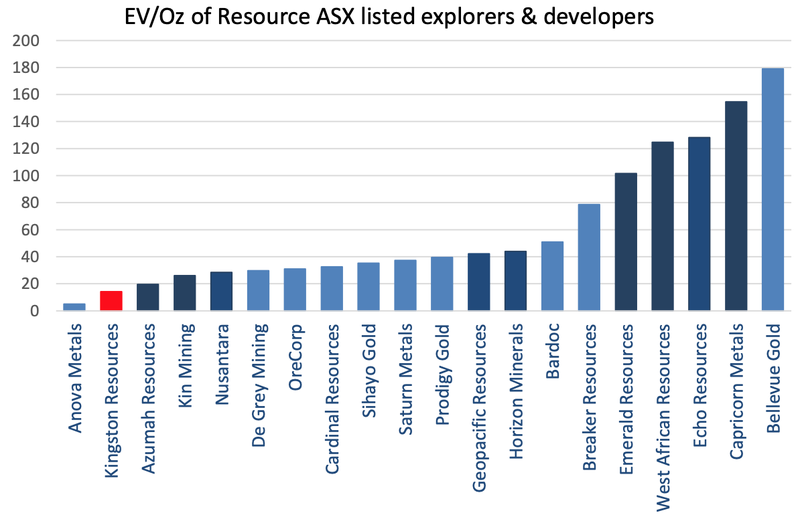Click the 'Geopacific Resources' axis label
Image resolution: width=800 pixels, height=515 pixels.
pyautogui.click(x=479, y=408)
